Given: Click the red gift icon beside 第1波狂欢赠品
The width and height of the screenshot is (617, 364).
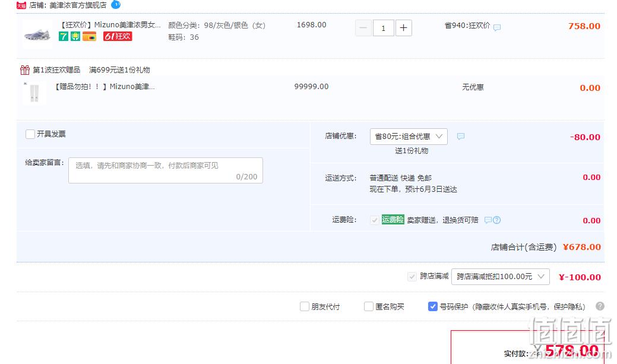Looking at the screenshot, I should [25, 69].
